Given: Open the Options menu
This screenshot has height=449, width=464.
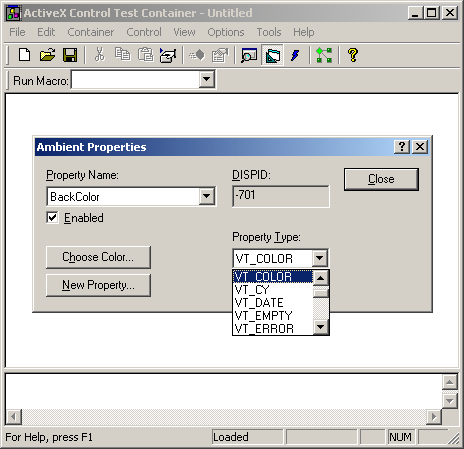Looking at the screenshot, I should coord(226,32).
